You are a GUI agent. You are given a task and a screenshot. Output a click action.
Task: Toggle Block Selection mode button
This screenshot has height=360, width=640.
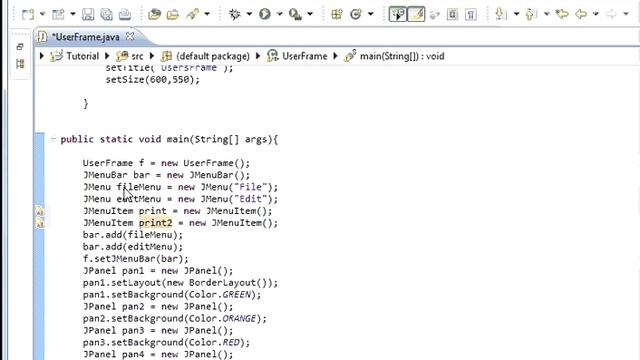[452, 14]
